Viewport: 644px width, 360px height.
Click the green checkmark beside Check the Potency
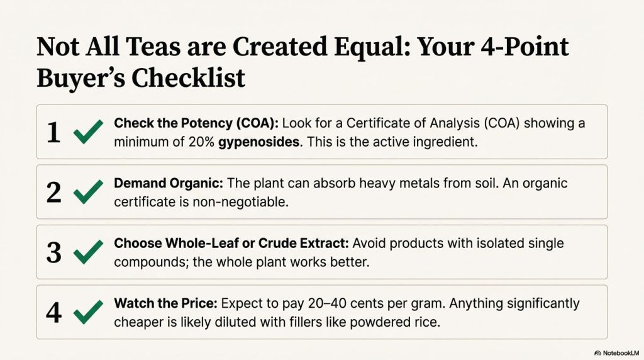pos(89,132)
